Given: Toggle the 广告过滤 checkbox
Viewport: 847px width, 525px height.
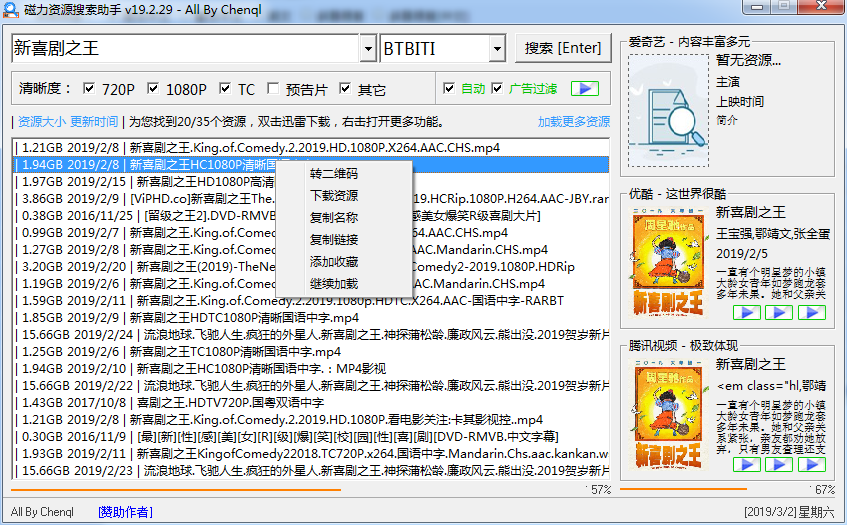Looking at the screenshot, I should click(x=498, y=88).
